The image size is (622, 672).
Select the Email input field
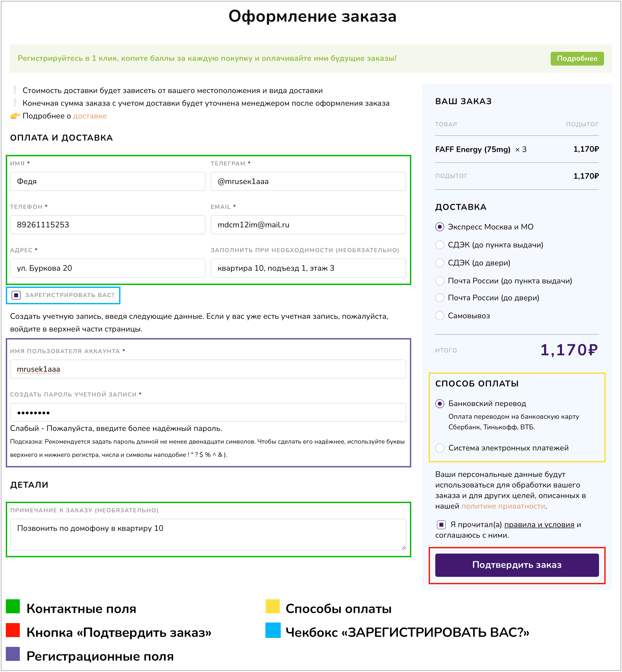tap(308, 225)
